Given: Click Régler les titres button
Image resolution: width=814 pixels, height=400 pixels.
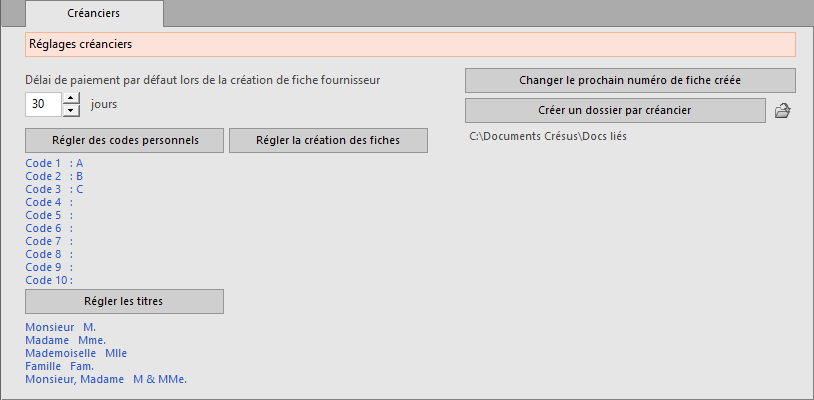Looking at the screenshot, I should pyautogui.click(x=125, y=301).
